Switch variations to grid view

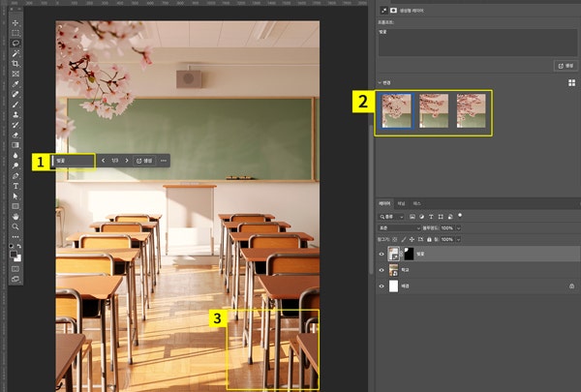[571, 83]
